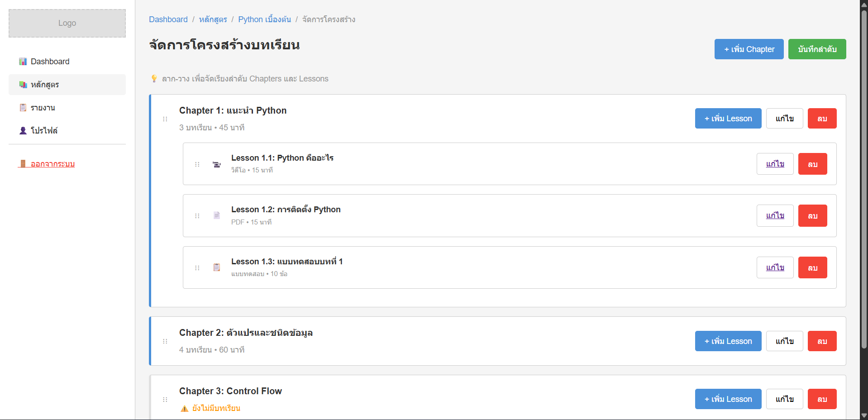The height and width of the screenshot is (420, 868).
Task: Click the quiz icon on Lesson 1.3
Action: tap(217, 267)
